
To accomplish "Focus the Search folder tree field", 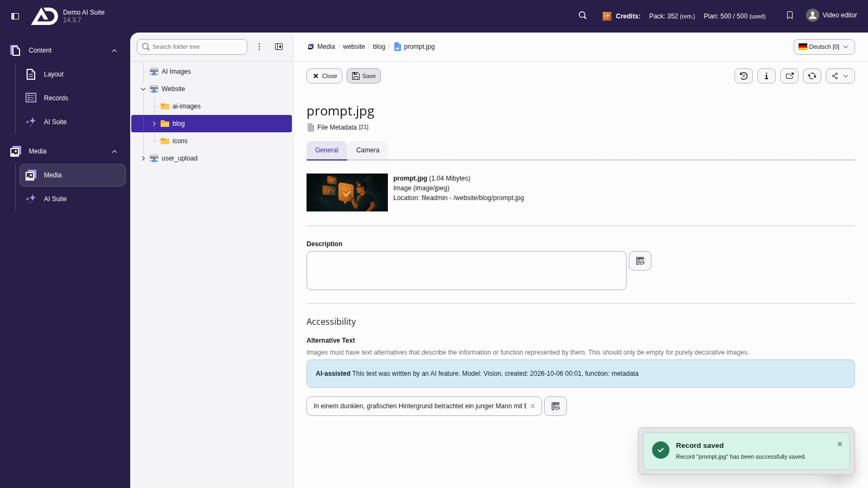I will coord(192,47).
